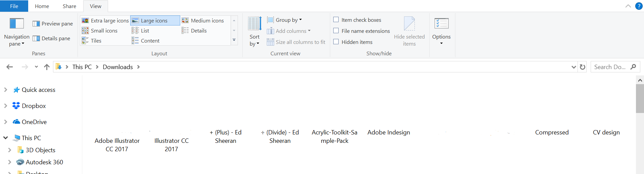The width and height of the screenshot is (644, 174).
Task: Click the Help question mark icon
Action: click(x=639, y=6)
